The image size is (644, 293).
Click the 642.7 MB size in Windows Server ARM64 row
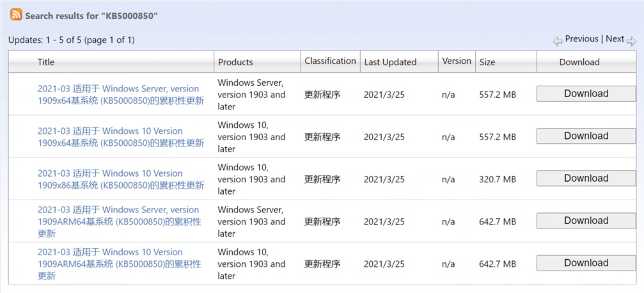498,221
